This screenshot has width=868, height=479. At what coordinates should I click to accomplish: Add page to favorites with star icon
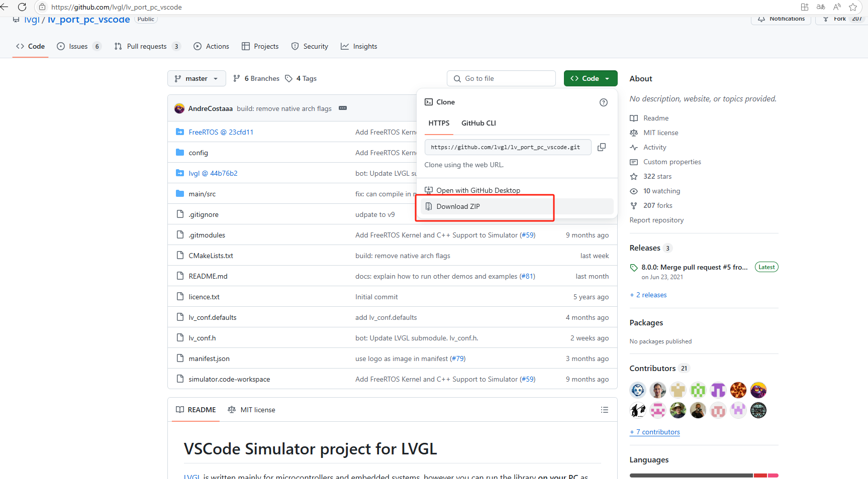point(853,7)
